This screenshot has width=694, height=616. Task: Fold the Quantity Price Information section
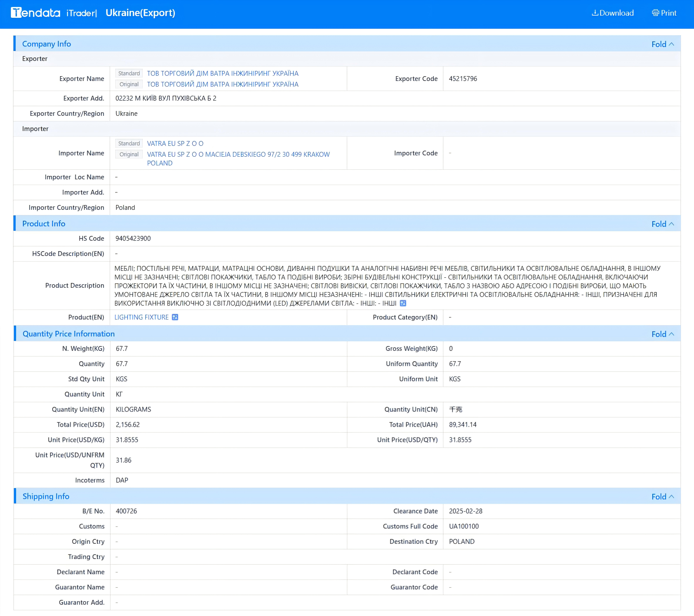pyautogui.click(x=663, y=334)
